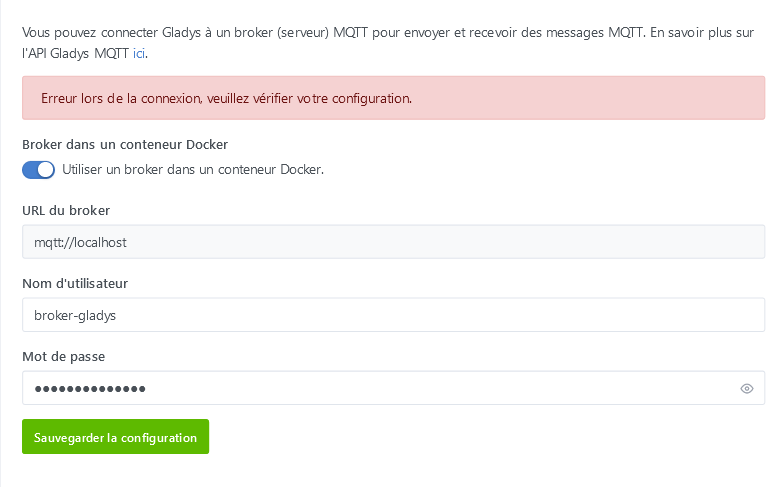Viewport: 782px width, 487px height.
Task: Click the 'Broker dans un conteneur Docker' heading
Action: 125,145
